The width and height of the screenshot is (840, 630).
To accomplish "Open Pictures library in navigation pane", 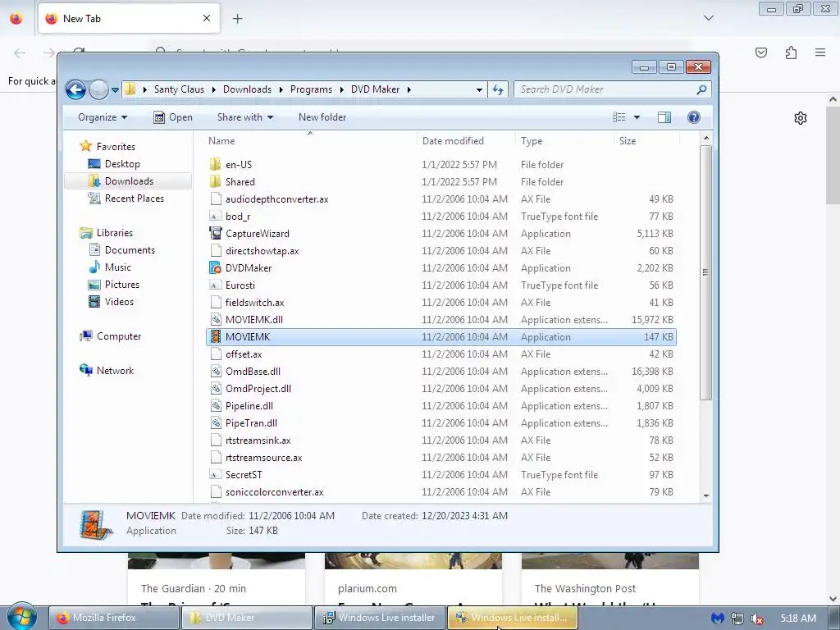I will (x=122, y=285).
